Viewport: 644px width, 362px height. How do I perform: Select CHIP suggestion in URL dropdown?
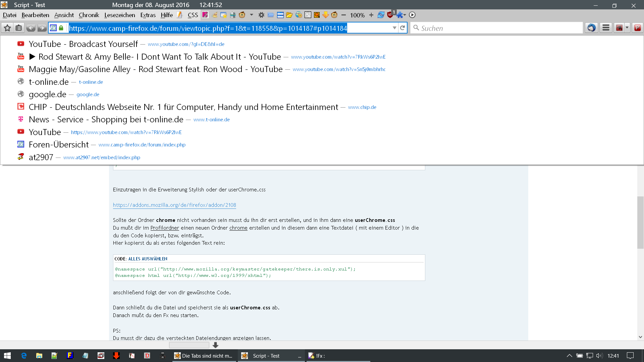(183, 107)
